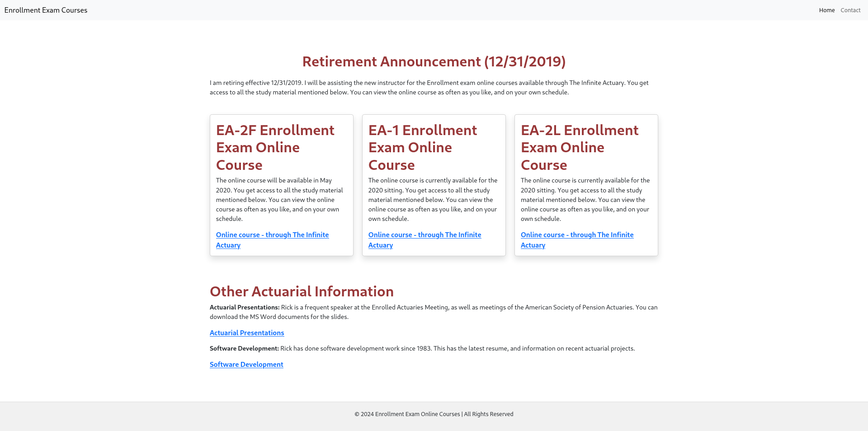This screenshot has width=868, height=431.
Task: Click the Retirement Announcement heading
Action: click(434, 61)
